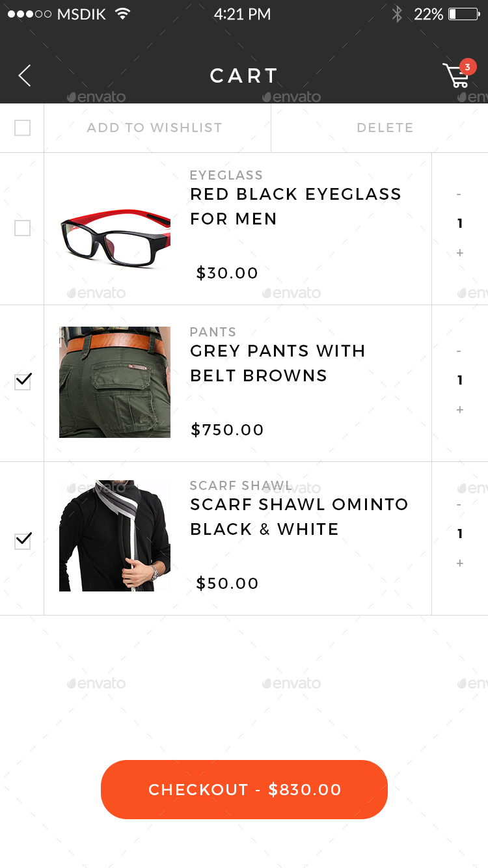
Task: Open the Grey Pants With Belt Browns title
Action: (278, 363)
